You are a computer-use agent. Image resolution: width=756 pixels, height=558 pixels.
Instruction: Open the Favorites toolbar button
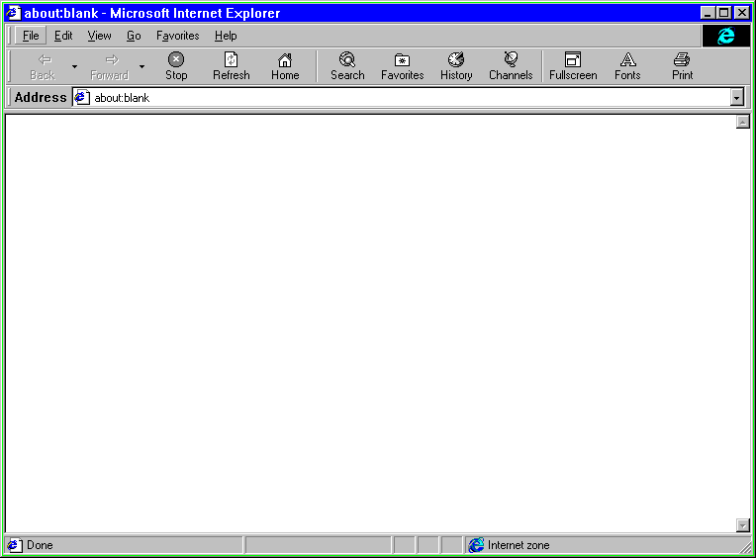[x=402, y=66]
